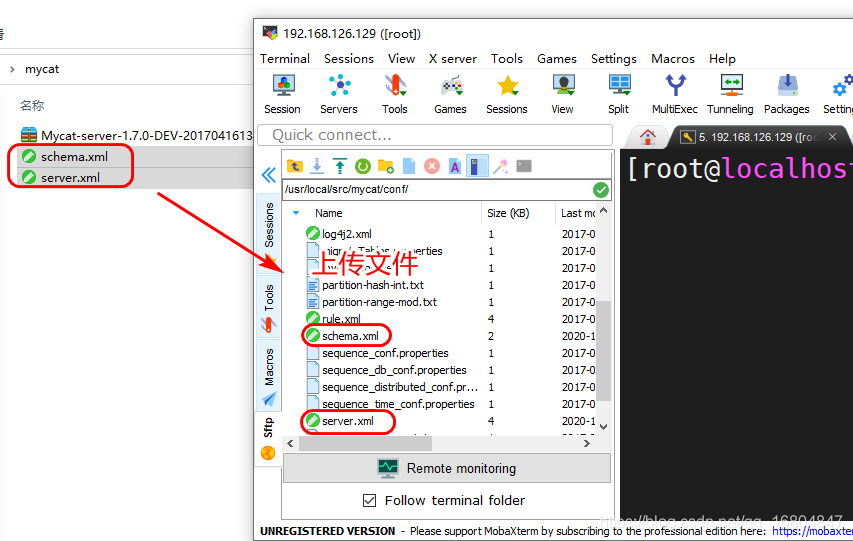Create a new folder in SFTP panel
Screen dimensions: 853x541
coord(386,166)
